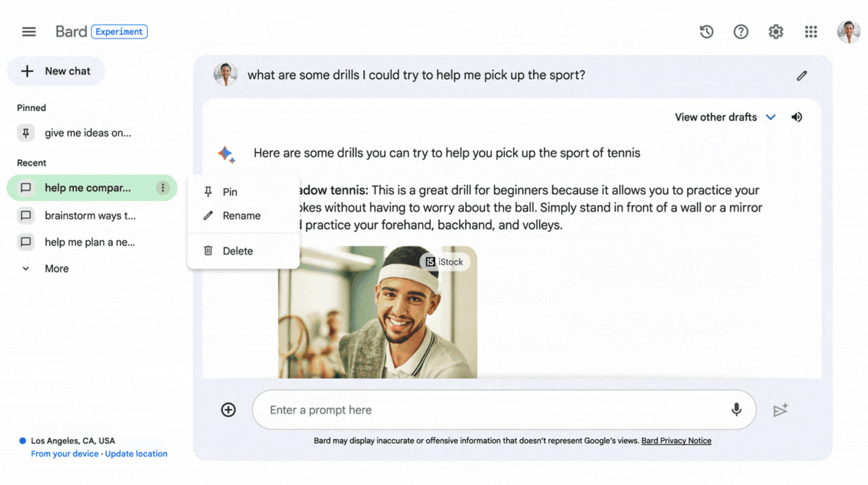Click the help question mark icon
The width and height of the screenshot is (868, 485).
(x=740, y=32)
